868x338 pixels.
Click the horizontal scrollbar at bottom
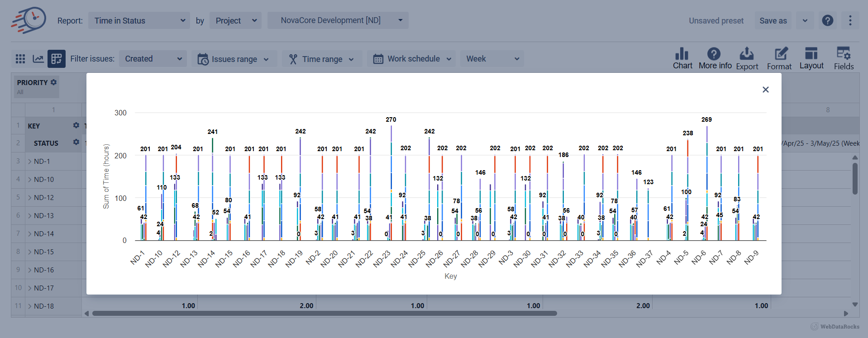click(x=324, y=313)
